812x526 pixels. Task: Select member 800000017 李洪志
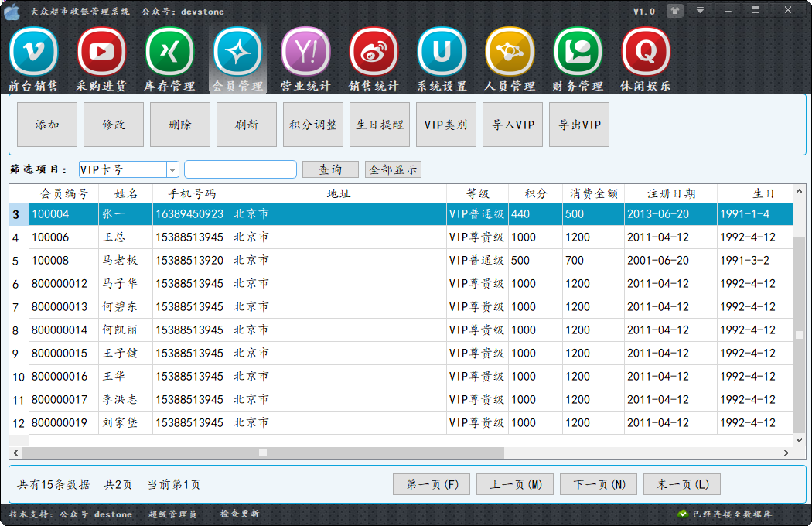pyautogui.click(x=401, y=400)
